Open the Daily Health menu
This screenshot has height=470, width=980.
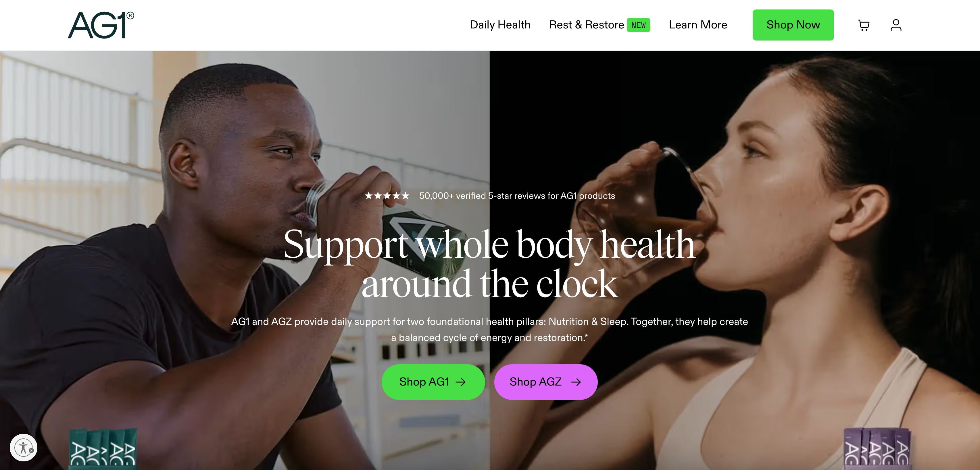point(500,25)
